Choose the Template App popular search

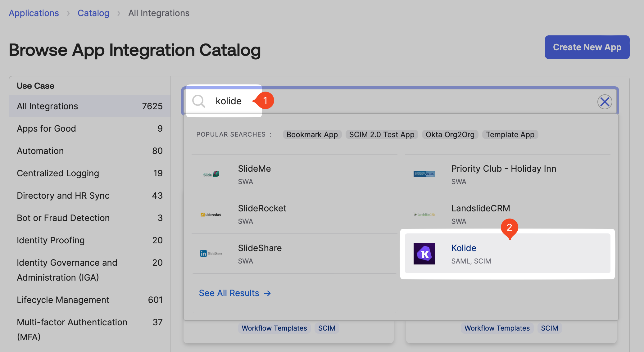click(x=510, y=134)
